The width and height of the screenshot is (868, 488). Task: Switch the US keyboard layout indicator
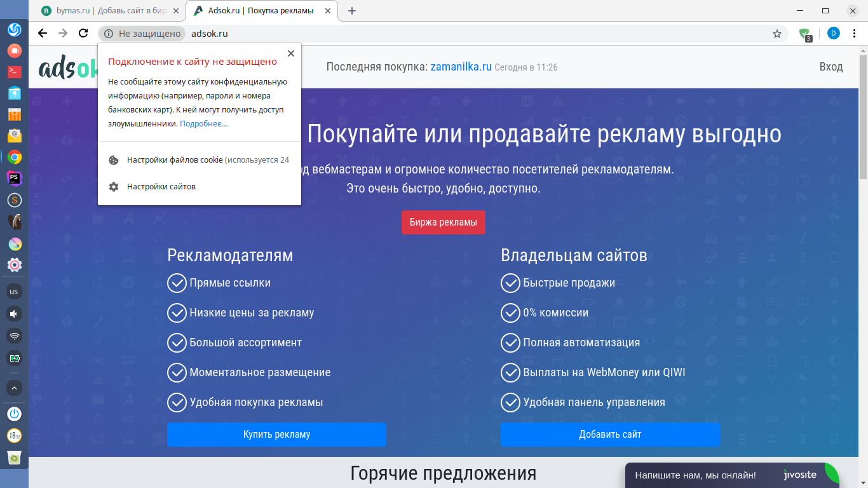coord(14,292)
